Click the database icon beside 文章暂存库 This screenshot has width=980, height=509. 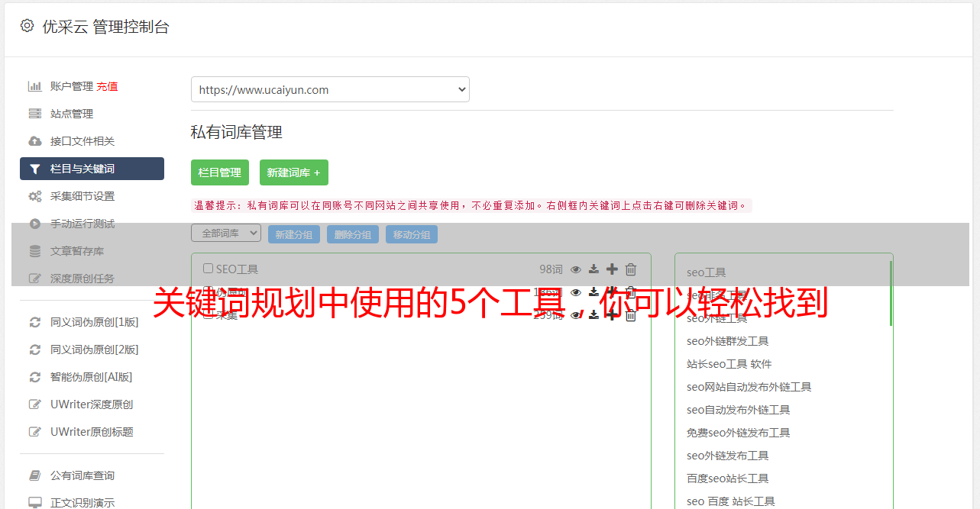(35, 251)
